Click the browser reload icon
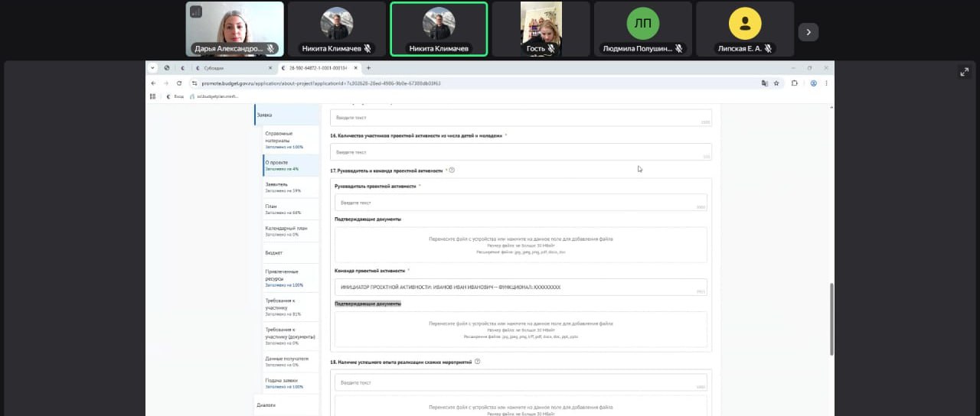The height and width of the screenshot is (416, 980). tap(179, 83)
